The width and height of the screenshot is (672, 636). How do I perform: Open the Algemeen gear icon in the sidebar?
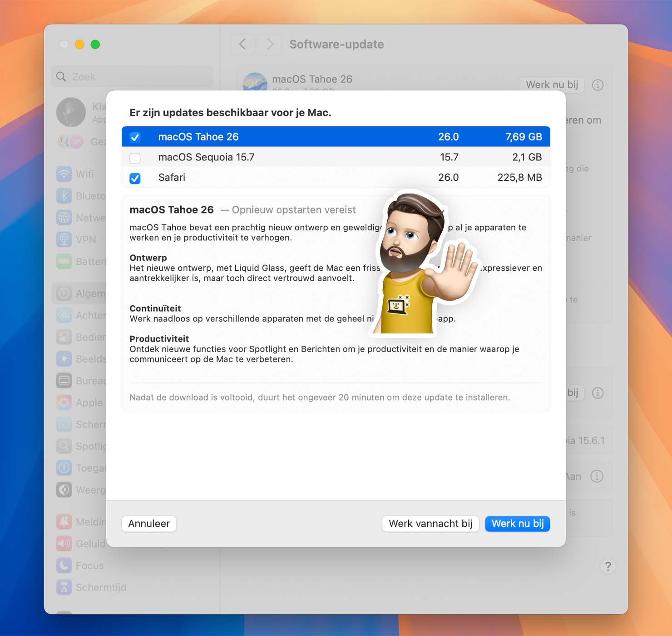coord(64,293)
